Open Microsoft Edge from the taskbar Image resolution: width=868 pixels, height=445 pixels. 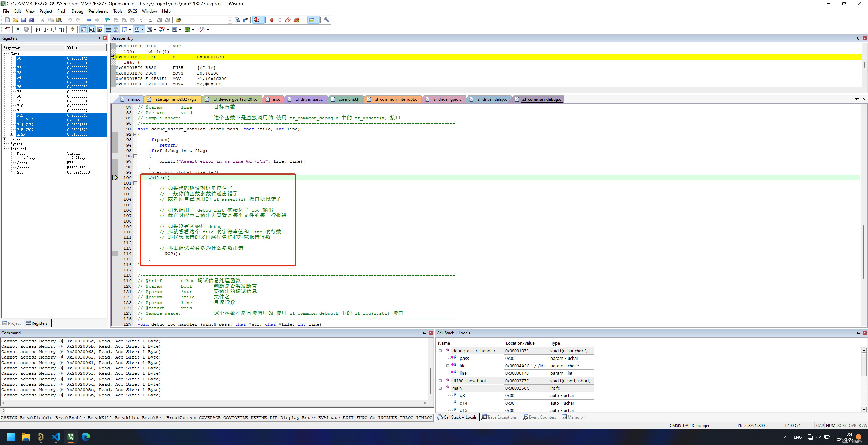pyautogui.click(x=86, y=437)
